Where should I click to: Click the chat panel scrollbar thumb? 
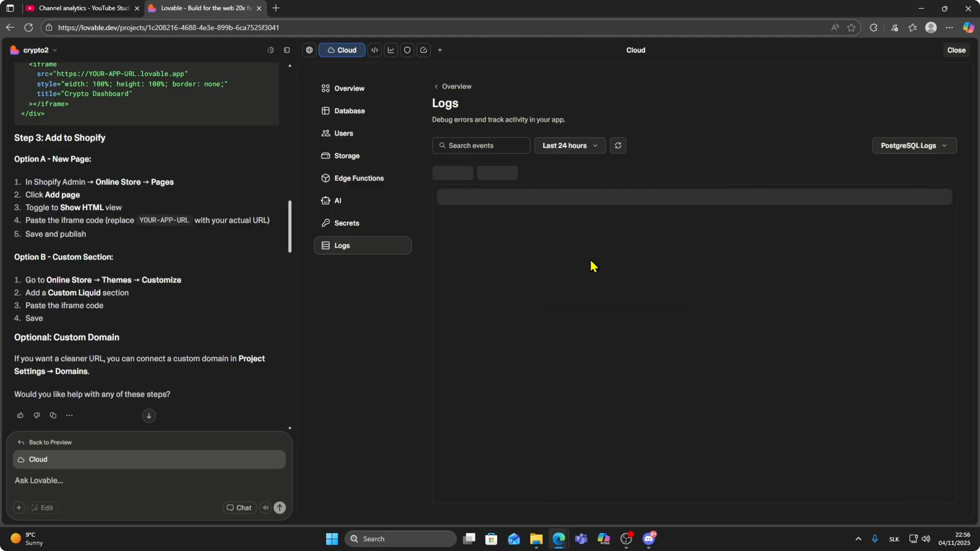pyautogui.click(x=290, y=226)
